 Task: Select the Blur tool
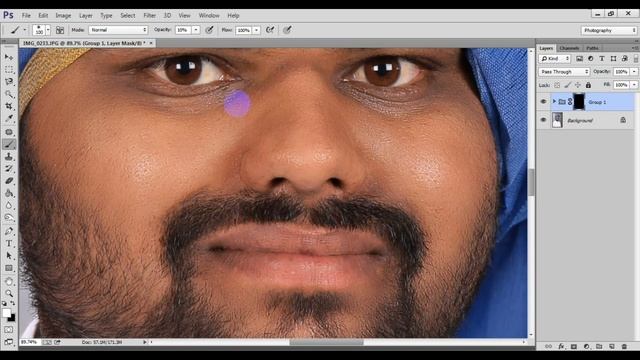(9, 205)
